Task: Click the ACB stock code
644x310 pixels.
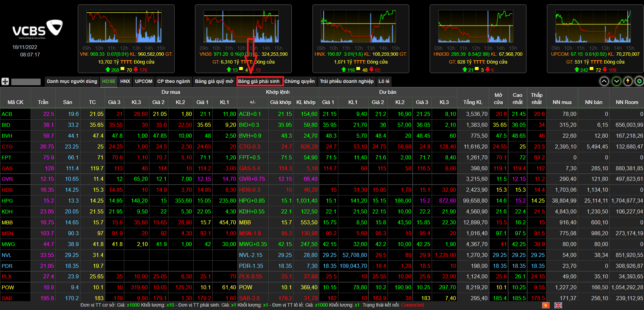Action: pyautogui.click(x=7, y=114)
